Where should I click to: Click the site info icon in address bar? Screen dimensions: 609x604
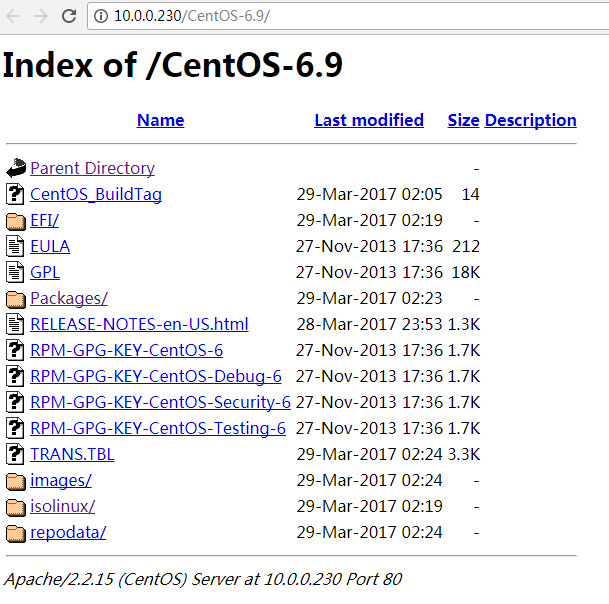click(x=101, y=16)
